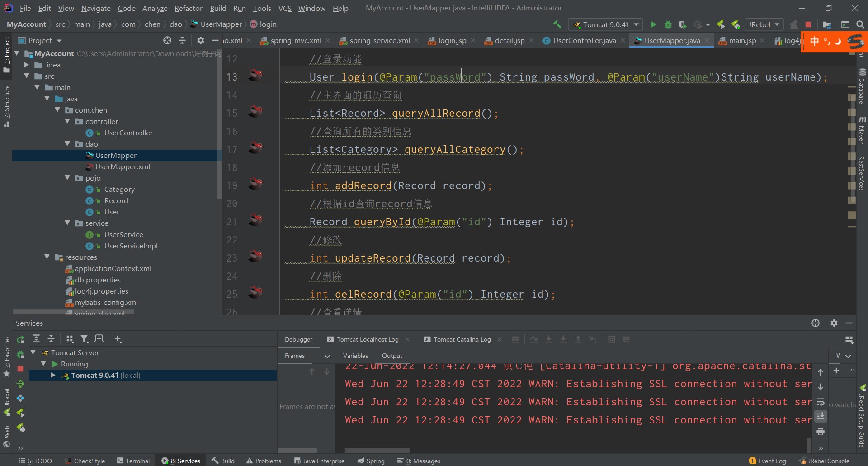868x466 pixels.
Task: Open the Terminal tool window button
Action: click(x=133, y=461)
